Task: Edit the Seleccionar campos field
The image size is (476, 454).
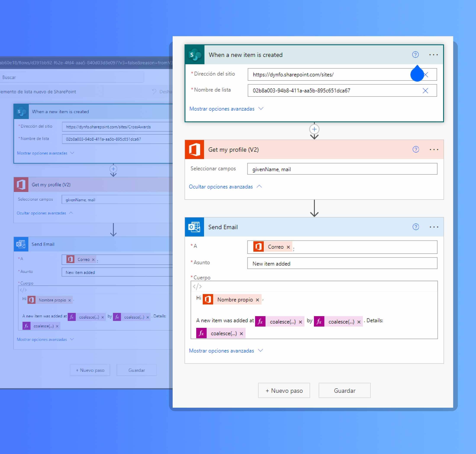Action: coord(342,169)
